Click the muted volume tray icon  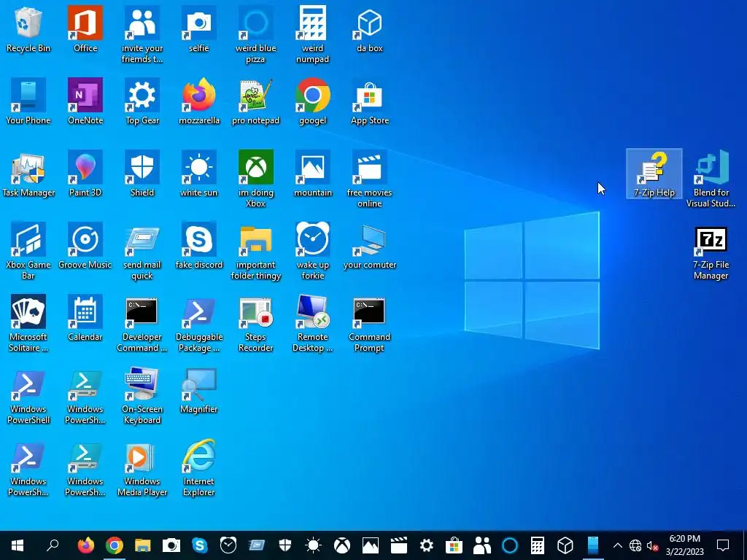point(653,545)
